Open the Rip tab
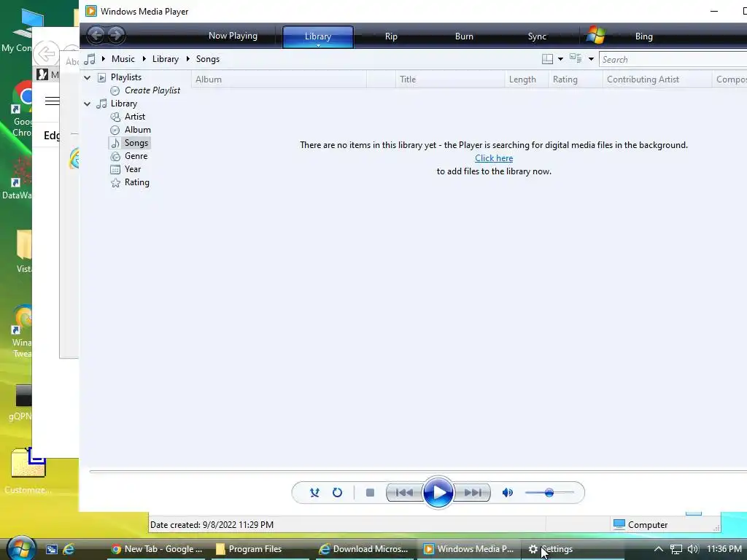The height and width of the screenshot is (560, 747). click(391, 36)
